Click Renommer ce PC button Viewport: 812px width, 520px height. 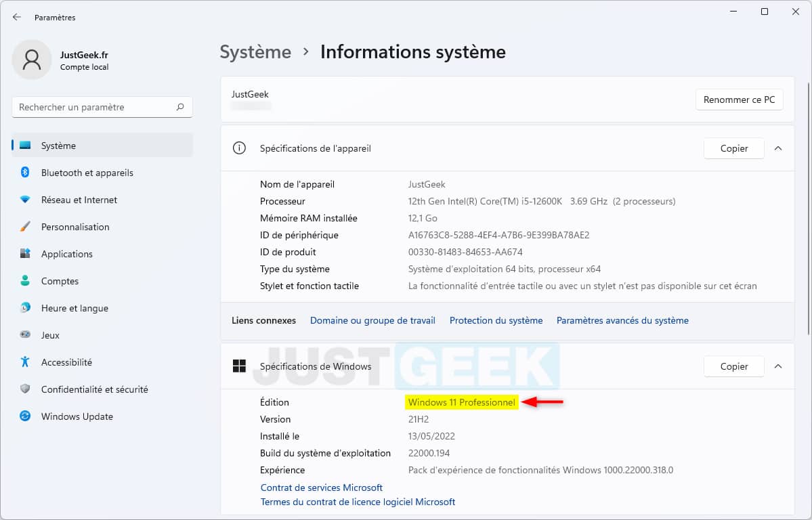[739, 100]
